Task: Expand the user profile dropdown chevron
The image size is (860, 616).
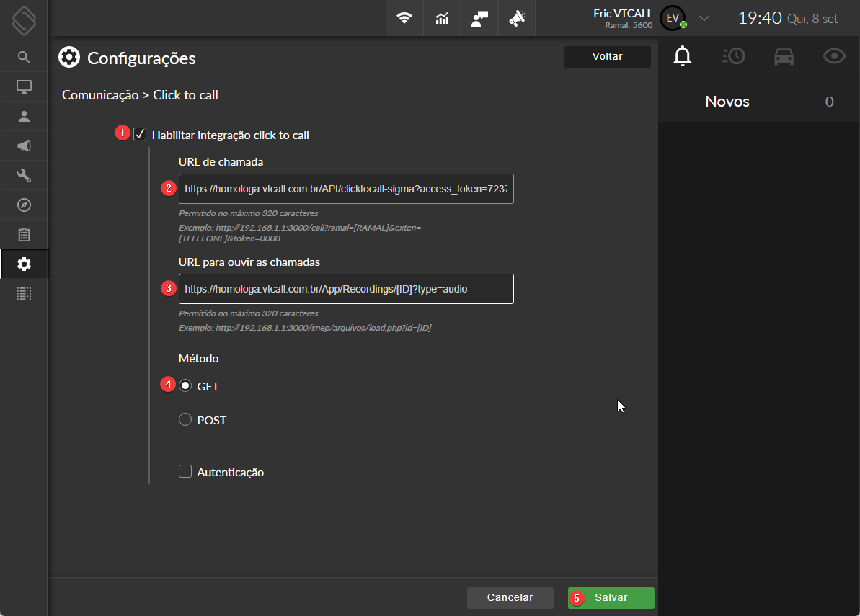Action: 704,18
